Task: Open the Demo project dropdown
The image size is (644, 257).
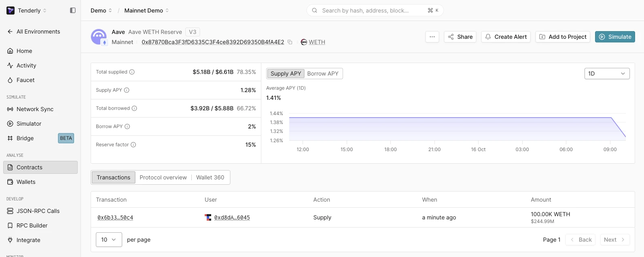Action: (x=101, y=11)
